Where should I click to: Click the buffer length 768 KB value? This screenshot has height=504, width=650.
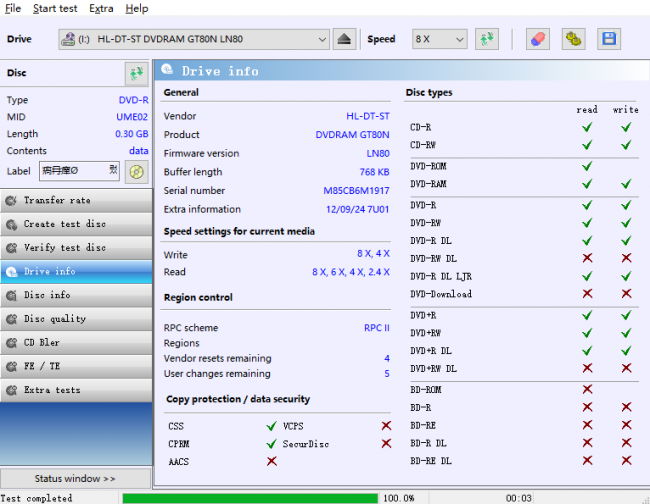coord(374,172)
